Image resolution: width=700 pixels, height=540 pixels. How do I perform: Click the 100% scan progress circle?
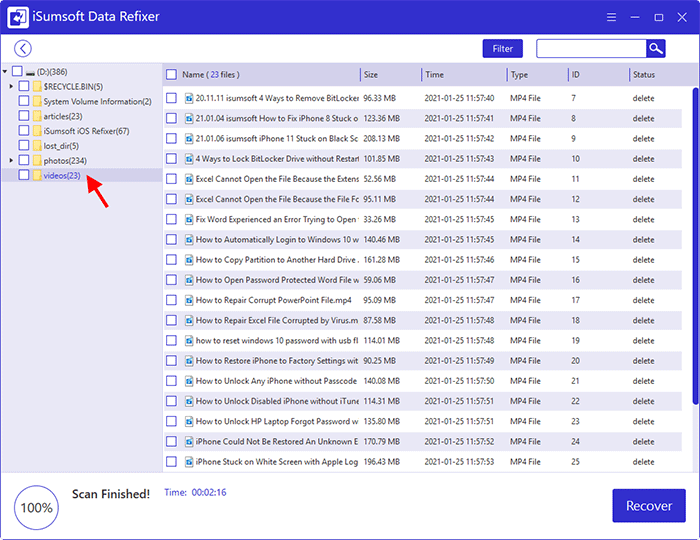37,508
